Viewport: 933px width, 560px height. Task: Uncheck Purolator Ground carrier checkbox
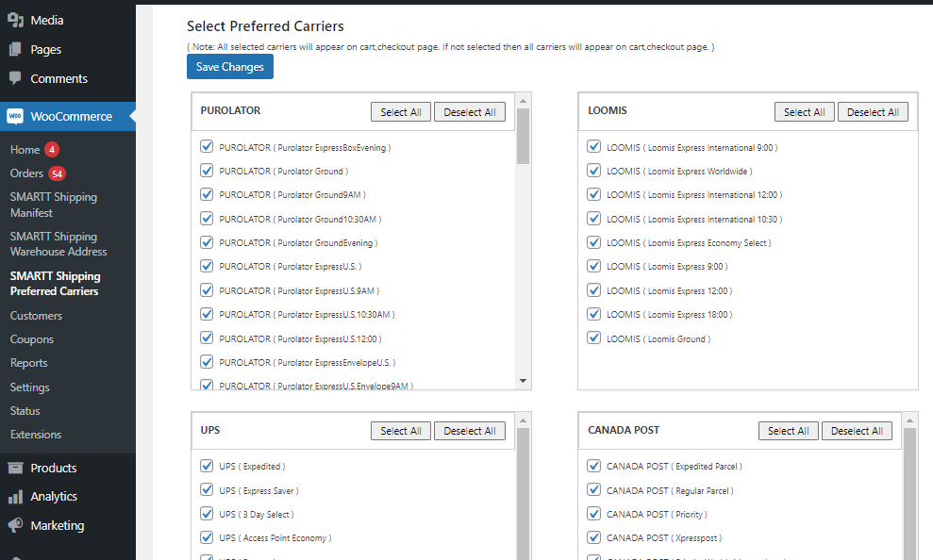coord(207,171)
